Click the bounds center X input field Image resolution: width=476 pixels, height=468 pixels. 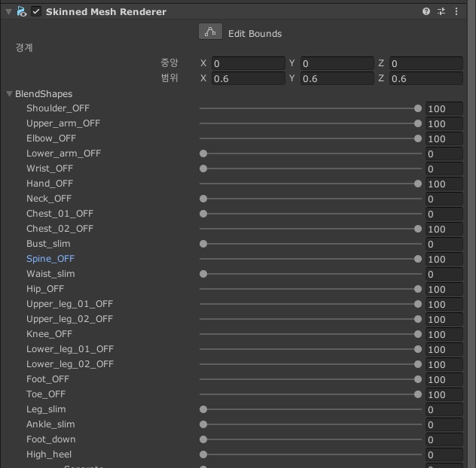(x=249, y=64)
